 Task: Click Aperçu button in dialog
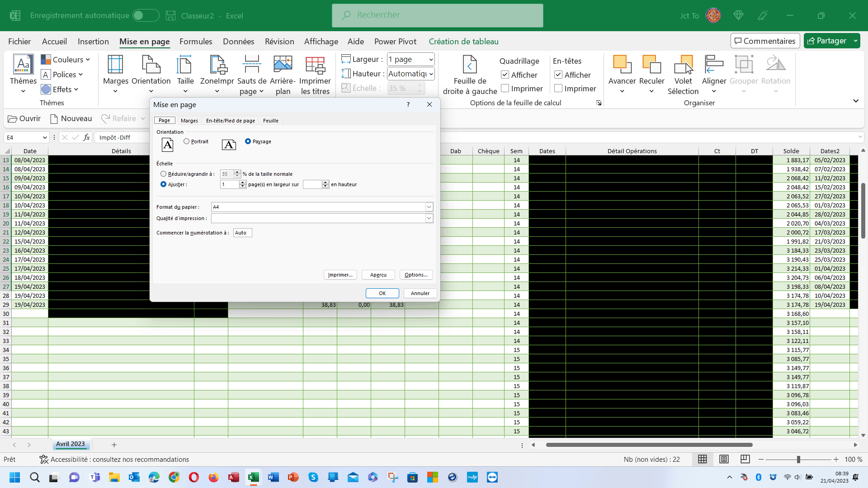tap(378, 275)
